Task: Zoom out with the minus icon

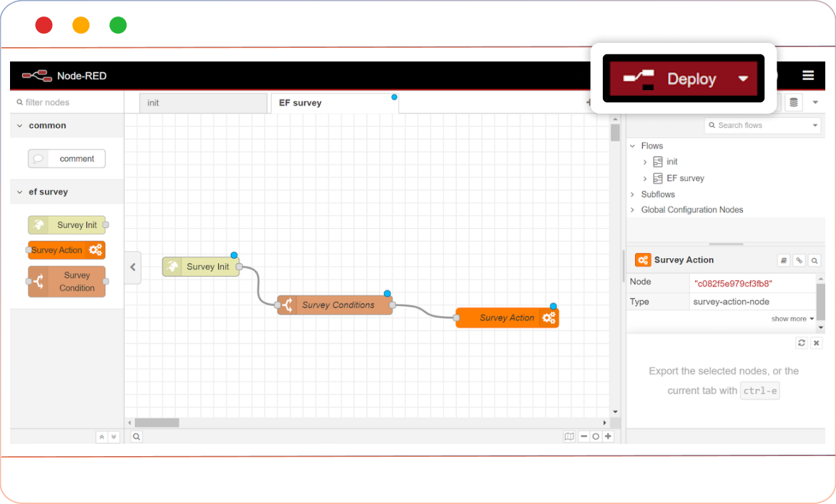Action: [x=584, y=436]
